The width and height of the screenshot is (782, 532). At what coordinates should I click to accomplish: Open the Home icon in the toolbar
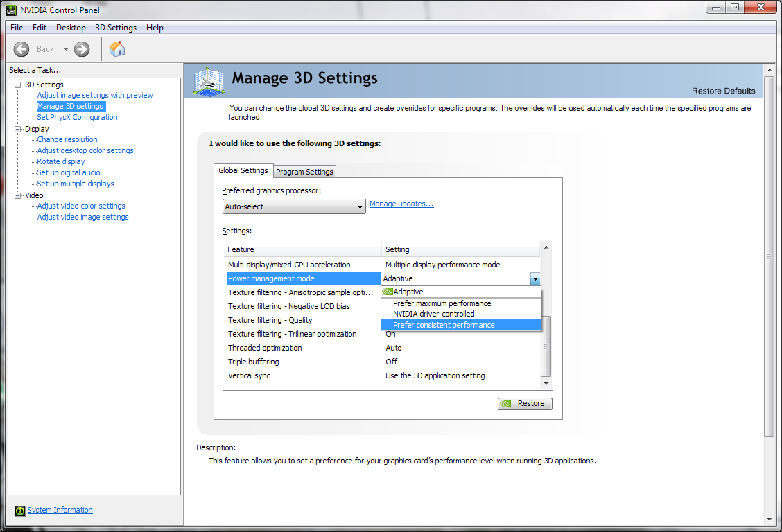pos(117,48)
